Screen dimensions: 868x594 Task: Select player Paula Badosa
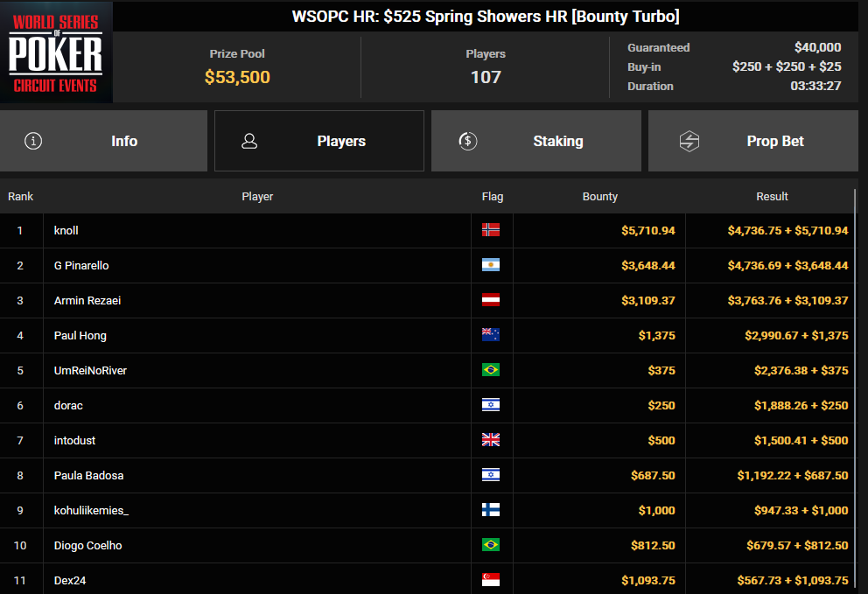pos(88,476)
